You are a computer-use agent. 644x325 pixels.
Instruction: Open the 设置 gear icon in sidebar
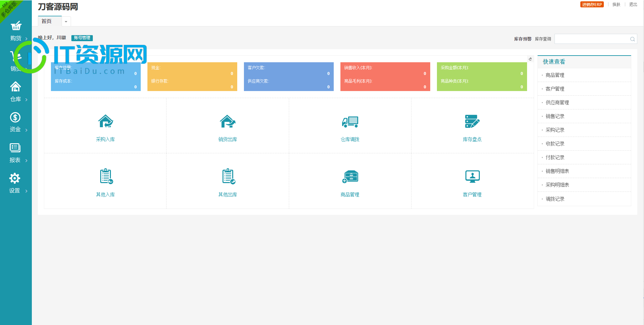click(15, 178)
